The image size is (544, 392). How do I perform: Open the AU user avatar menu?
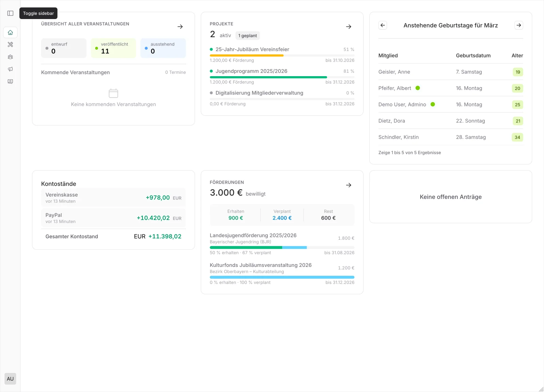click(x=10, y=379)
